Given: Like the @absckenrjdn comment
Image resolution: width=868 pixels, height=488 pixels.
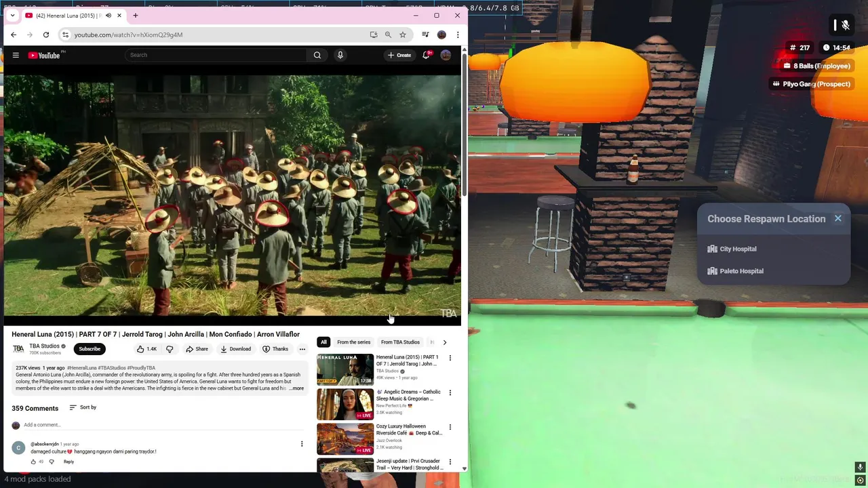Looking at the screenshot, I should click(33, 462).
